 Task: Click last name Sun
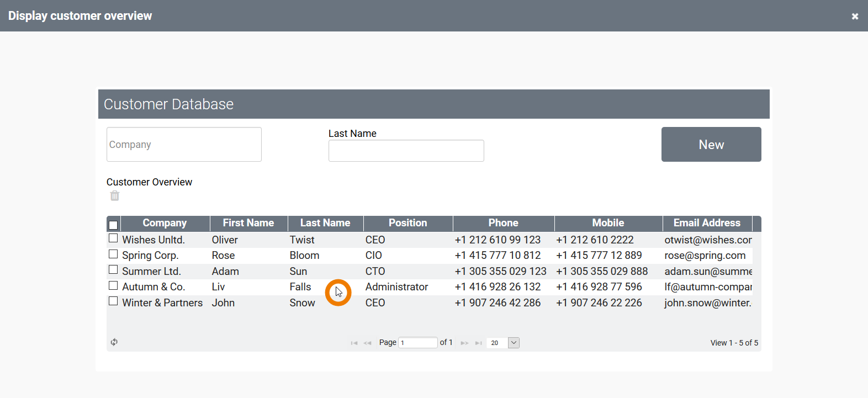[x=298, y=272]
